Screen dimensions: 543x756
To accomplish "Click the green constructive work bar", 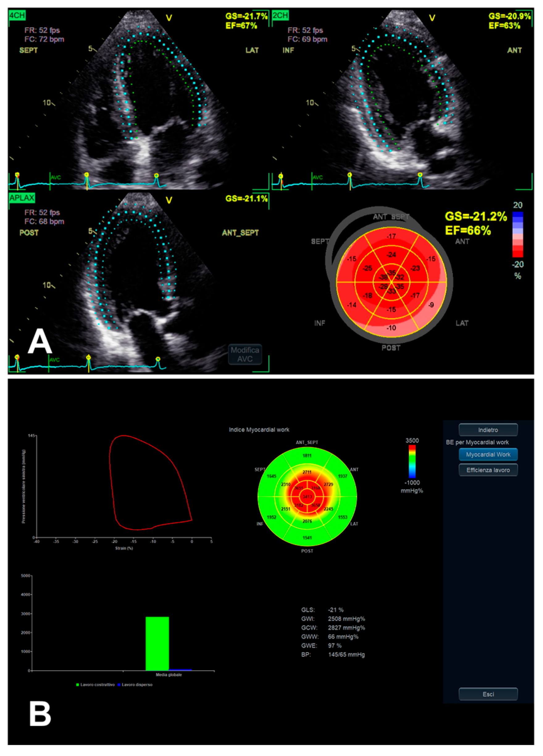I will pos(157,643).
